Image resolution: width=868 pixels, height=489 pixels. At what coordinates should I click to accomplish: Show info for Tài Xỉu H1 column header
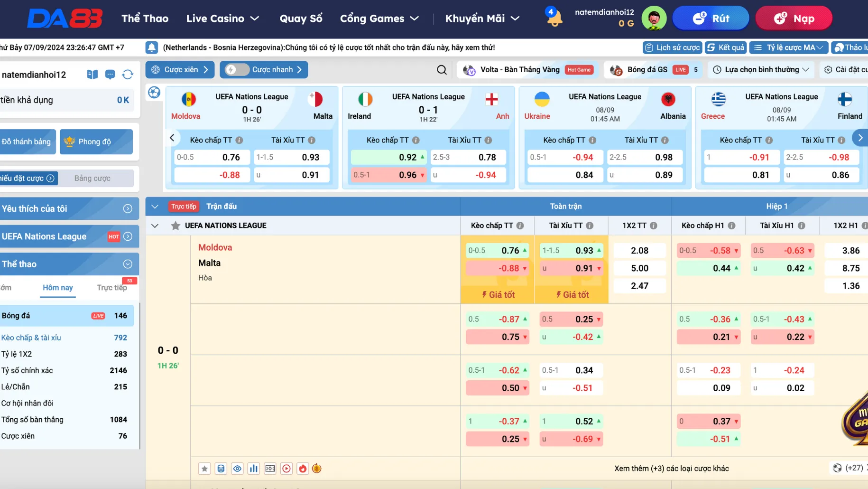tap(802, 226)
